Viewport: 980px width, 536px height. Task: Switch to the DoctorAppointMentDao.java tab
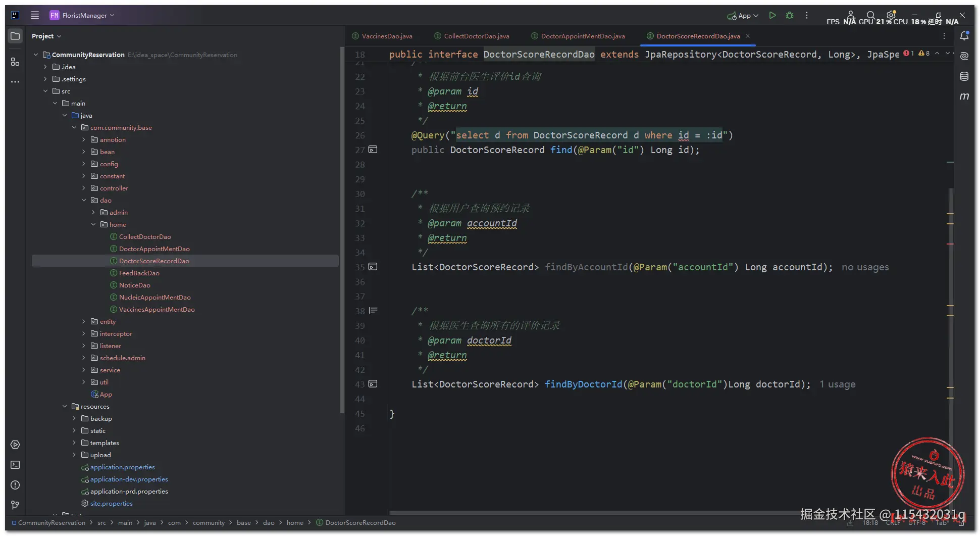click(578, 36)
